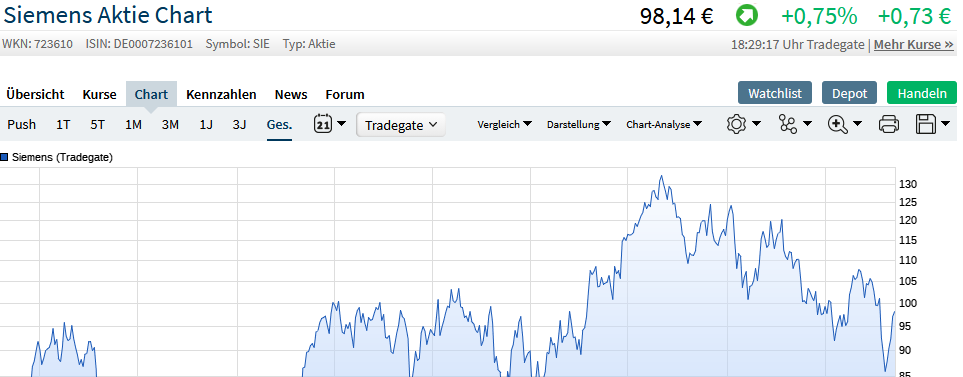Screen dimensions: 963x377
Task: Open the chart settings gear menu
Action: click(743, 124)
